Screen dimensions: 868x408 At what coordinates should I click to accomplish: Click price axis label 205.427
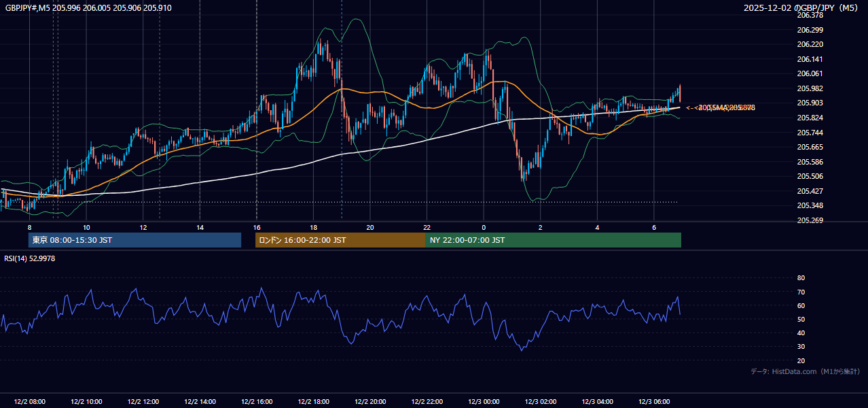tap(810, 191)
